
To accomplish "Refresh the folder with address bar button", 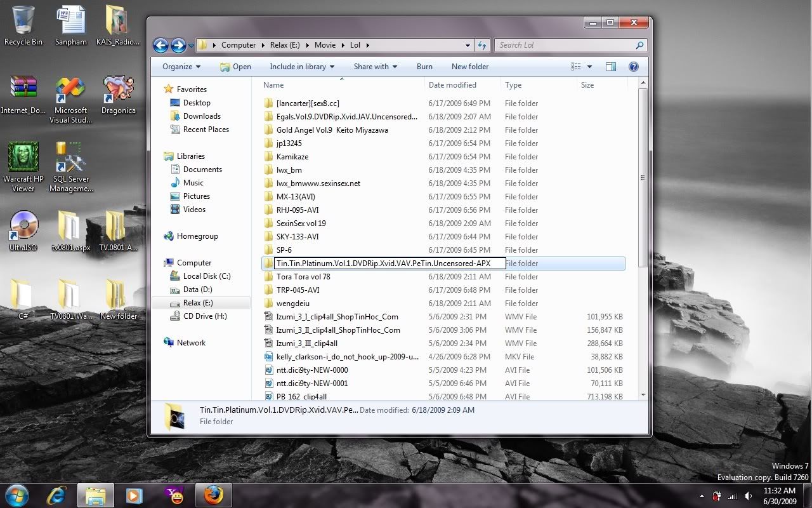I will pos(482,45).
